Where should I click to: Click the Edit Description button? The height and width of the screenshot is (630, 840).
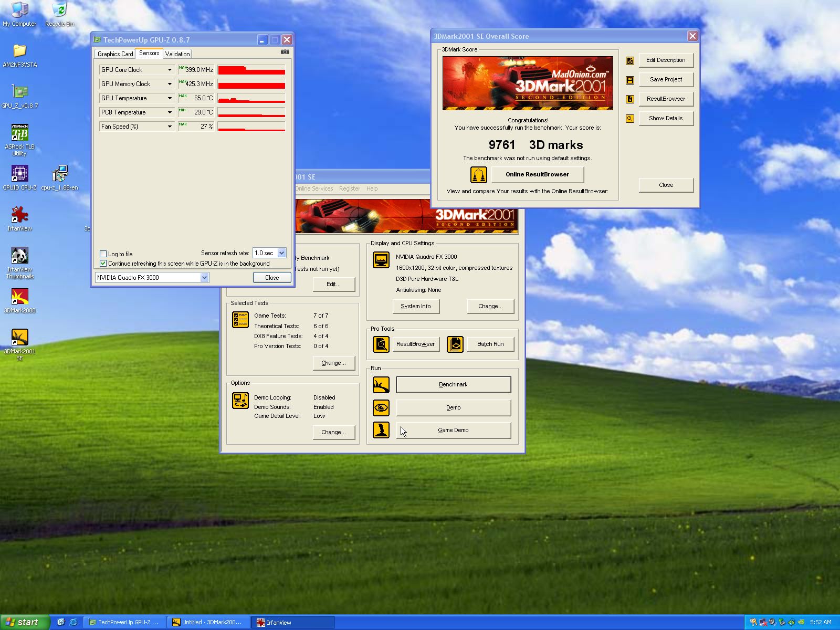coord(666,60)
